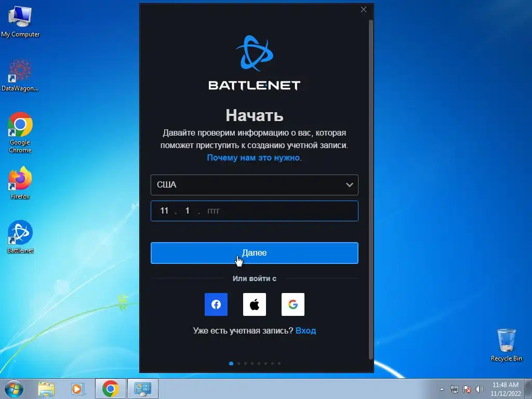Launch Windows Media Player from the taskbar
The height and width of the screenshot is (399, 532).
[77, 389]
